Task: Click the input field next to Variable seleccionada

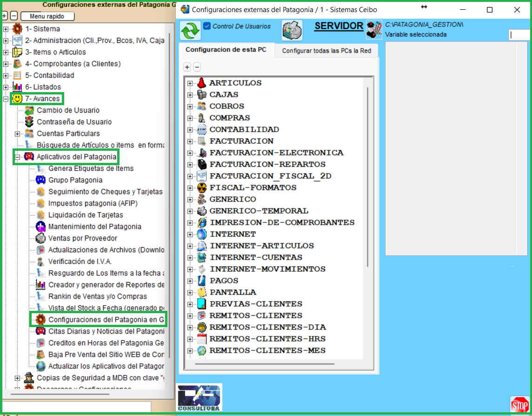Action: tap(520, 34)
